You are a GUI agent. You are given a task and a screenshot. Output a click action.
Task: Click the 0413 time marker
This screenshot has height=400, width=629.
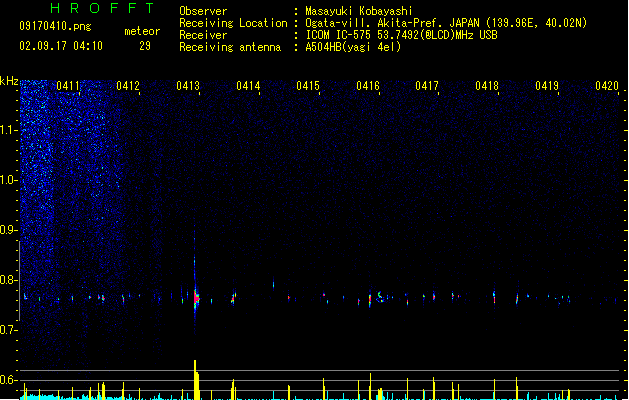click(188, 86)
